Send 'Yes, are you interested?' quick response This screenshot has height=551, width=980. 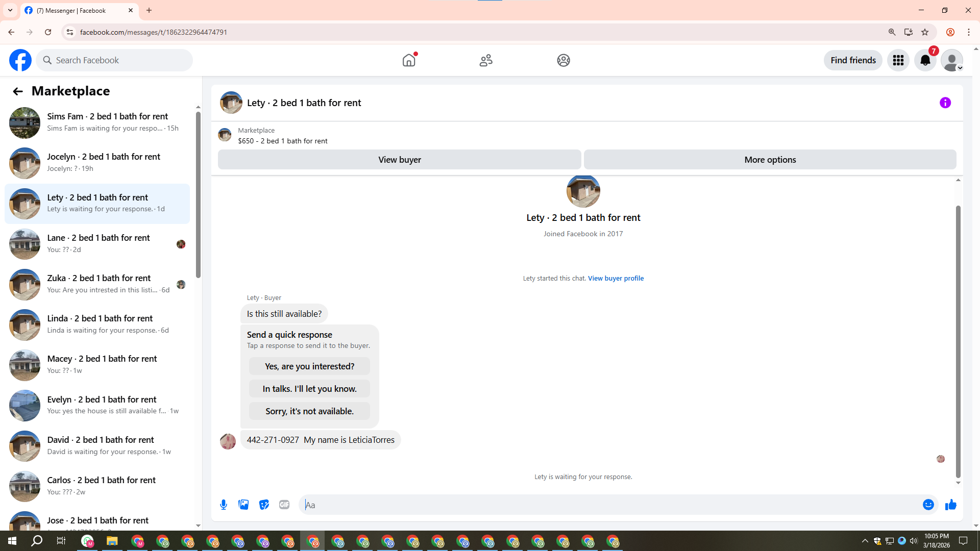[309, 366]
